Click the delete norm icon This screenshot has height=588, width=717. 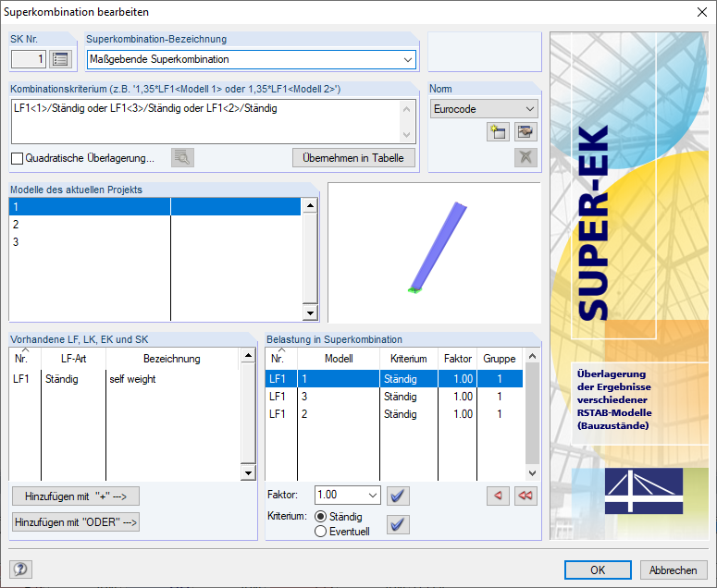pyautogui.click(x=525, y=157)
